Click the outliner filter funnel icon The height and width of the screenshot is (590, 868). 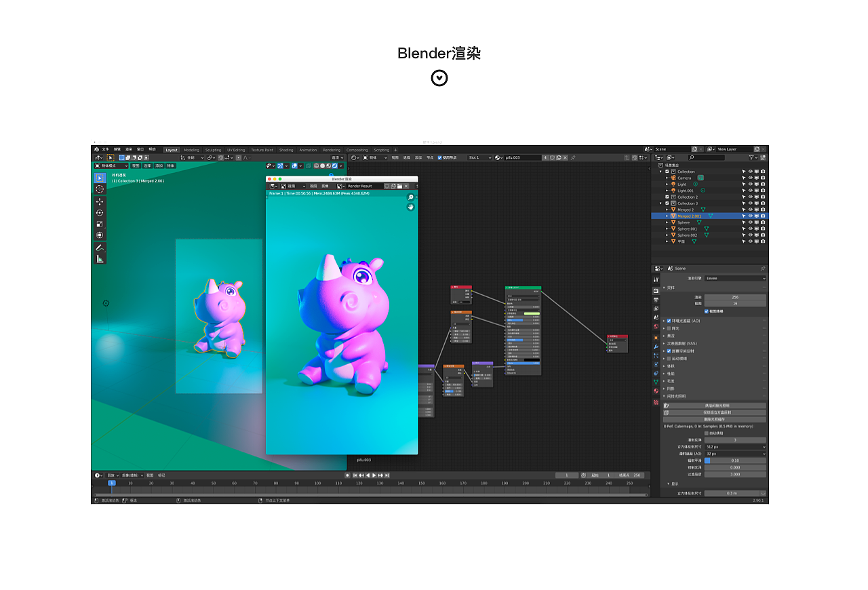click(752, 157)
